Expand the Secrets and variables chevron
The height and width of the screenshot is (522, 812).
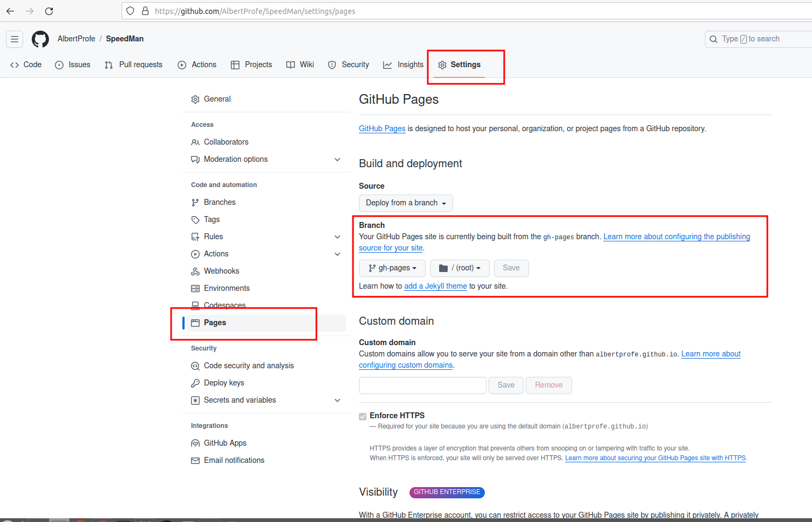pos(337,401)
